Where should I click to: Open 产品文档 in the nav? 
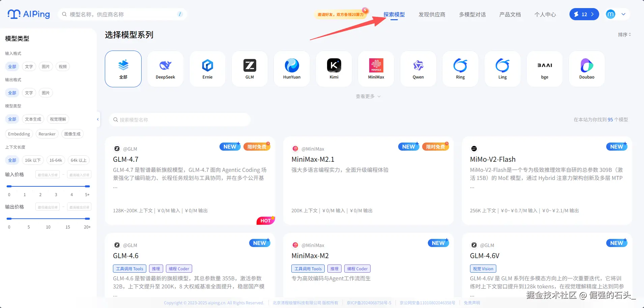[x=510, y=14]
